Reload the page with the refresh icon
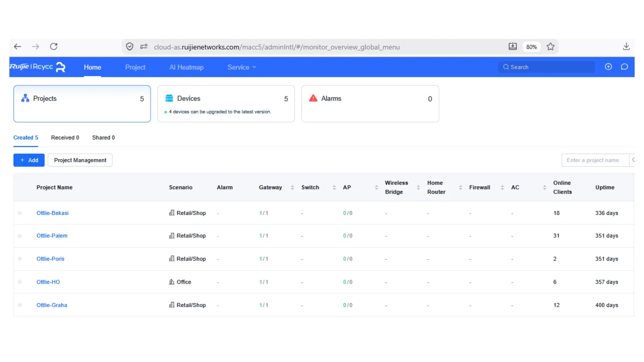644x362 pixels. (x=54, y=46)
